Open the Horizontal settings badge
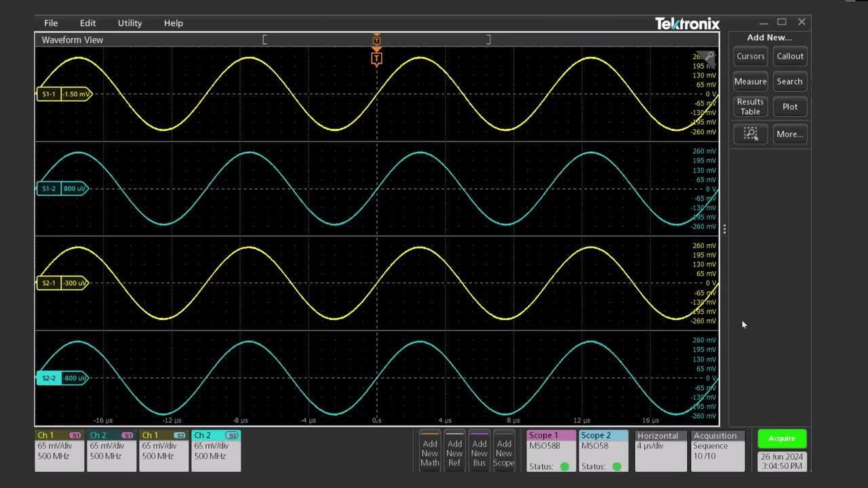Image resolution: width=868 pixels, height=488 pixels. (659, 451)
